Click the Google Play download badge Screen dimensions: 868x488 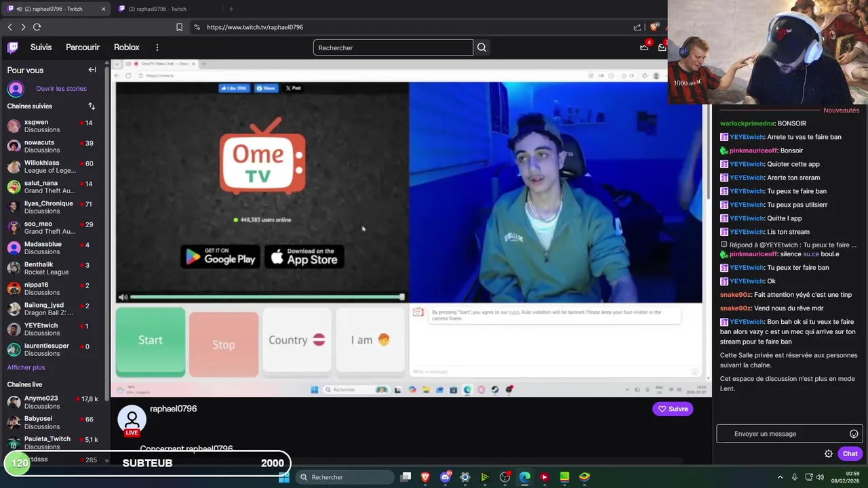point(220,257)
